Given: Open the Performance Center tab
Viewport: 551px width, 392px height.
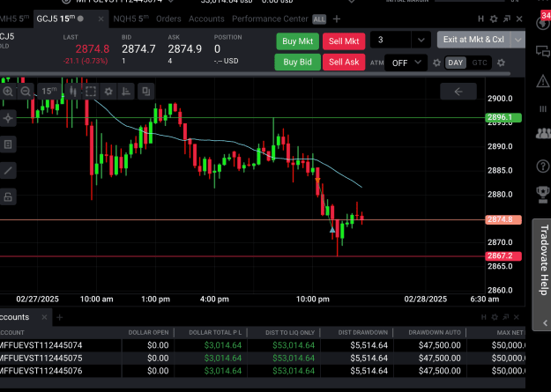Looking at the screenshot, I should pyautogui.click(x=270, y=19).
